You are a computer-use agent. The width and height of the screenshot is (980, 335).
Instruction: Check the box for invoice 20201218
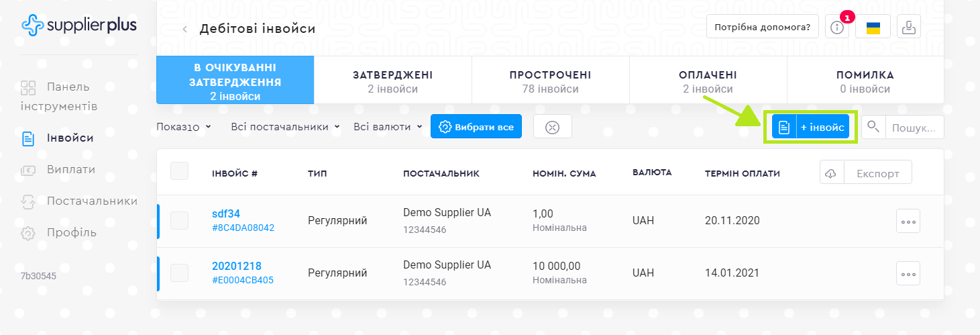click(x=179, y=273)
